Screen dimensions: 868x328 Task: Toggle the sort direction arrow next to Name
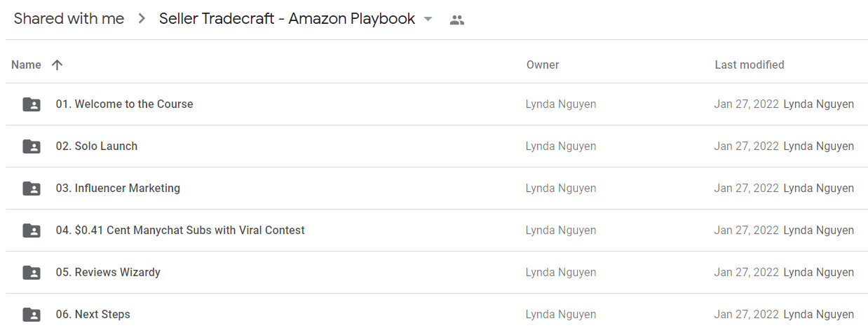pyautogui.click(x=57, y=64)
